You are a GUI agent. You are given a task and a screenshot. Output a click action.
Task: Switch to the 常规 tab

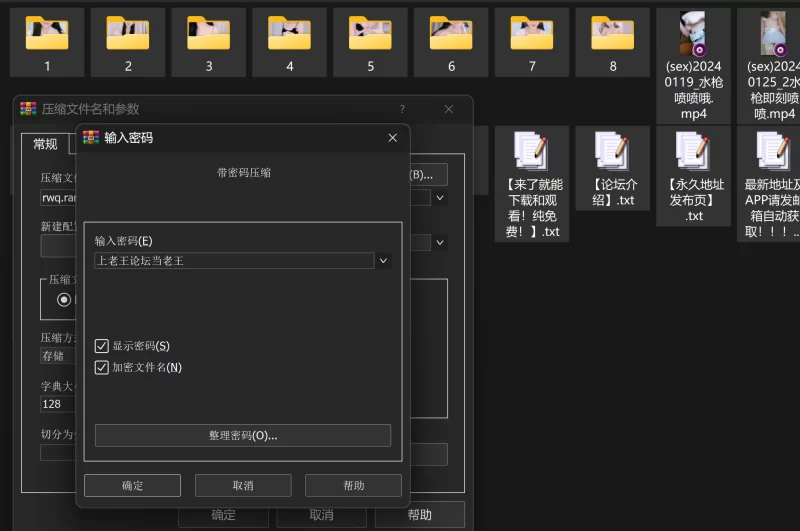click(x=45, y=145)
